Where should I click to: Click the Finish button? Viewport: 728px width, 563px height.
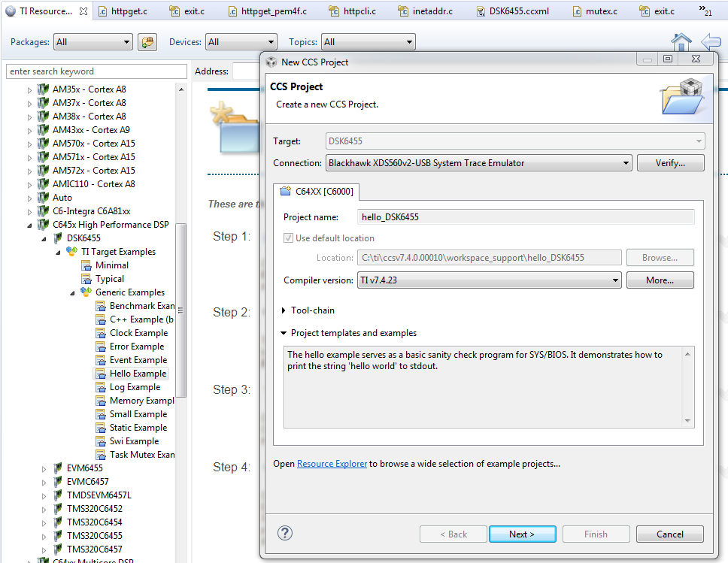[596, 534]
